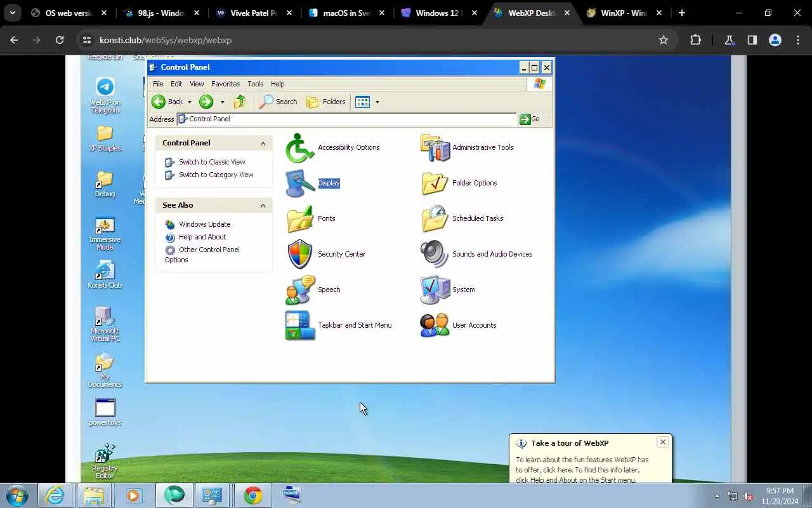Open the My Documents desktop icon
The height and width of the screenshot is (508, 812).
click(105, 370)
